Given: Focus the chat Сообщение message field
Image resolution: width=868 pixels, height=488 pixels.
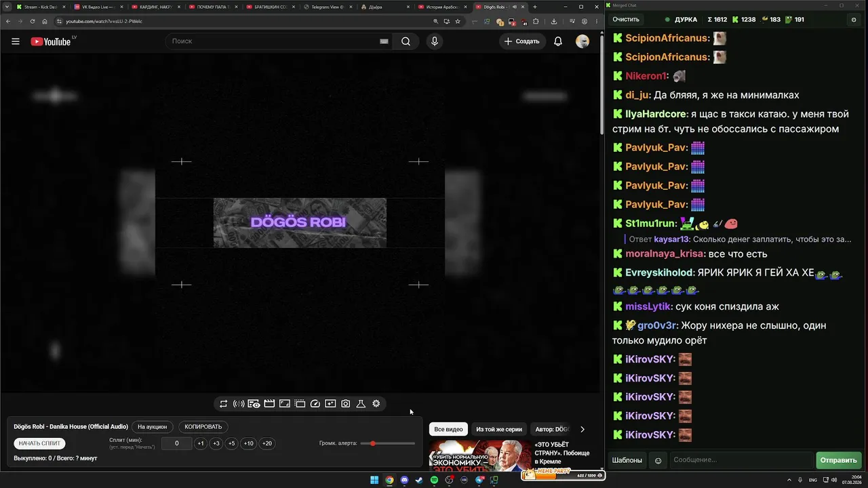Looking at the screenshot, I should click(741, 460).
